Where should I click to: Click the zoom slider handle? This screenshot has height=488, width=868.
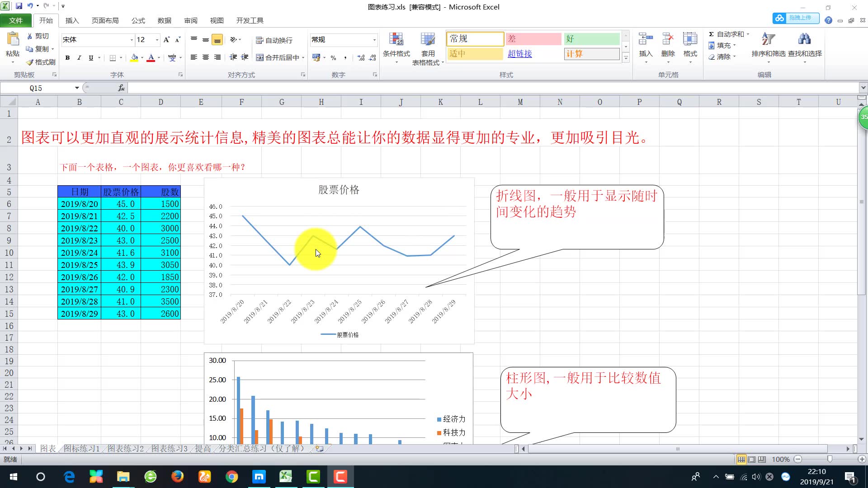830,459
